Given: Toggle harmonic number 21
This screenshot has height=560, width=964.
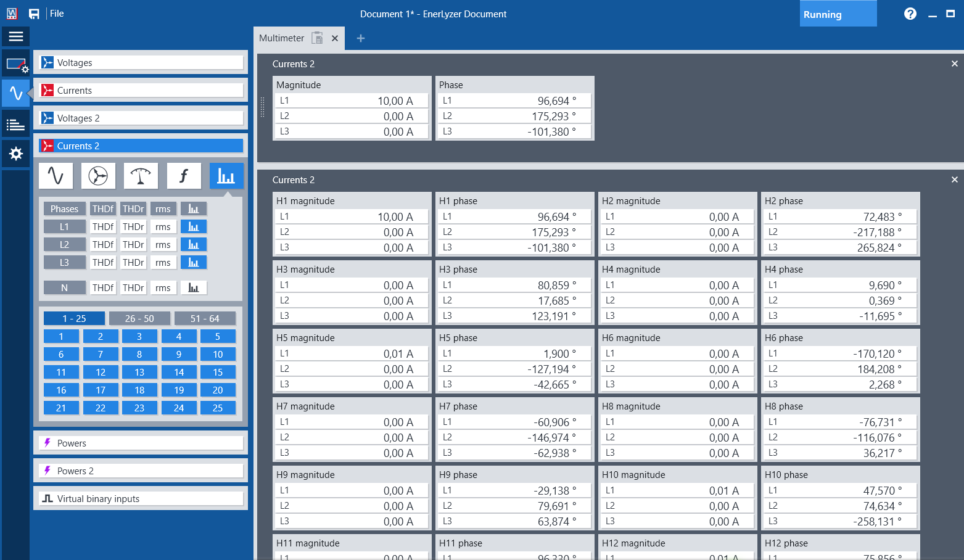Looking at the screenshot, I should (x=61, y=408).
